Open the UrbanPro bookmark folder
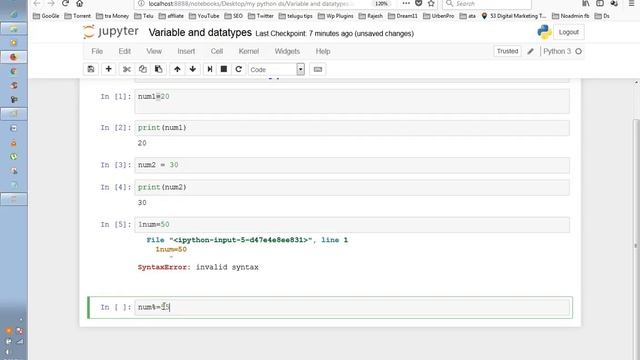 (x=439, y=16)
